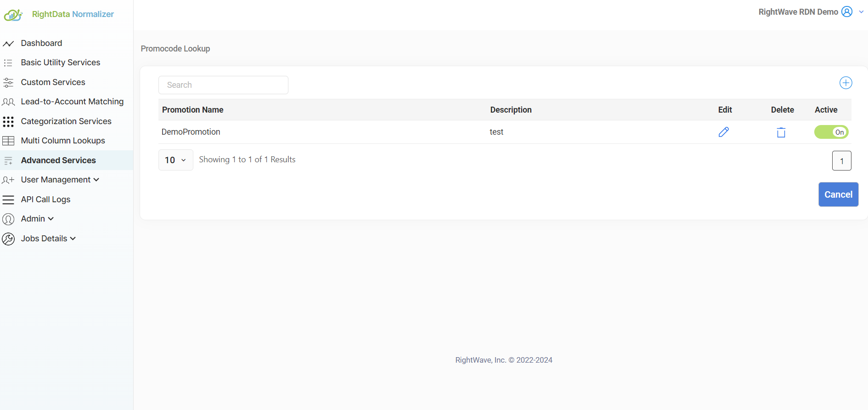
Task: Focus the Search input field
Action: pos(223,85)
